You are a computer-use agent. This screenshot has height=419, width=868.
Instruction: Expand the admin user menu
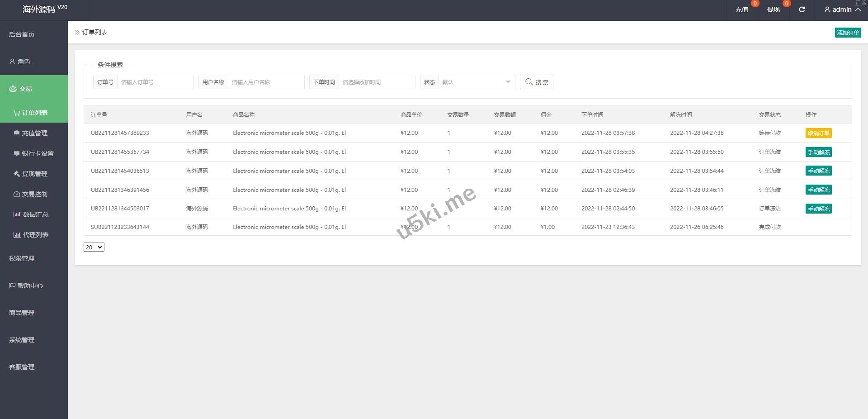[842, 10]
